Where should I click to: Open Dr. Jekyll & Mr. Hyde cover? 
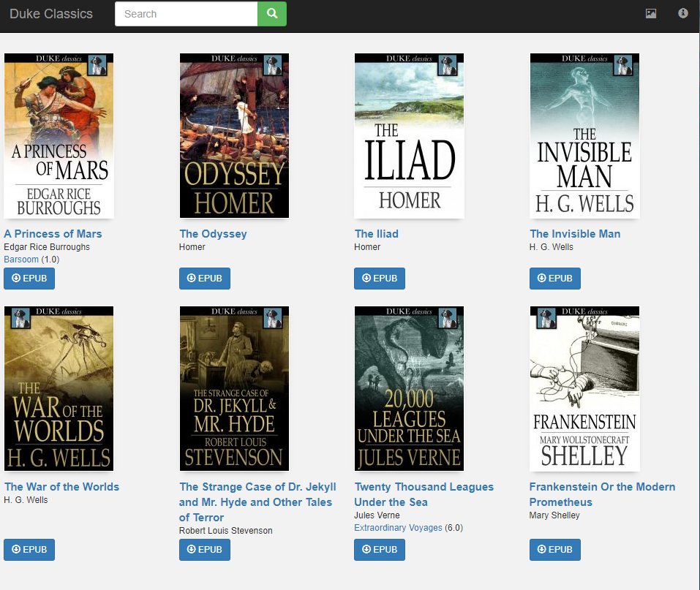[234, 389]
